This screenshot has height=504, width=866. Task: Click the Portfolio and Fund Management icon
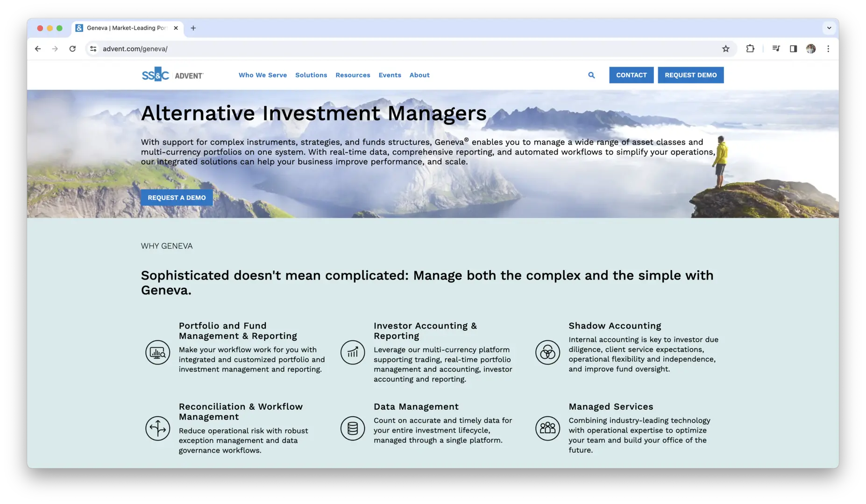[157, 352]
